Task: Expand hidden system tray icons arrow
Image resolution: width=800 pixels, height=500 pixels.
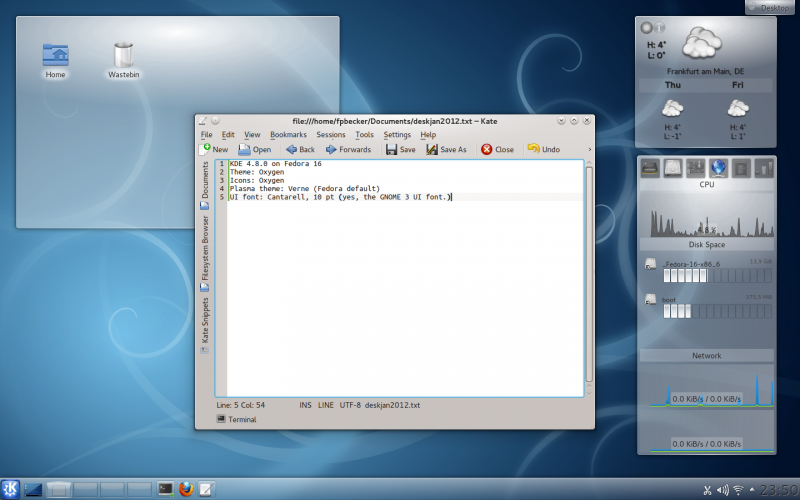Action: point(752,490)
